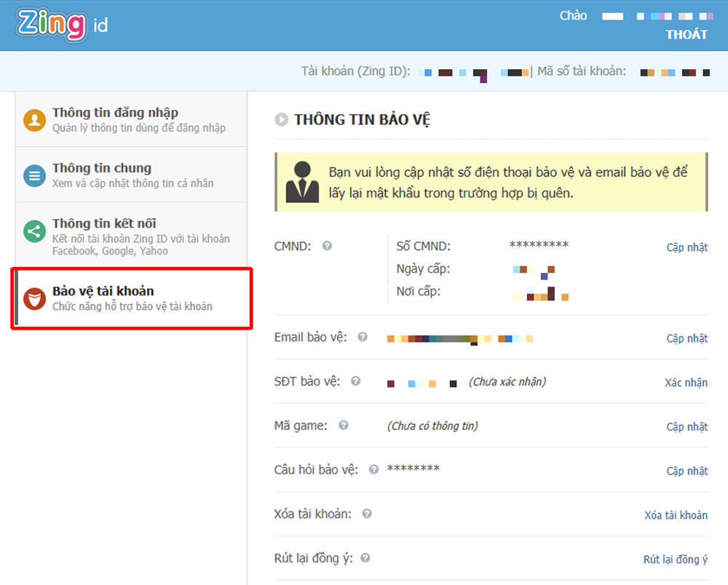
Task: Expand the THÔNG TIN BẢO VỆ header arrow
Action: click(281, 120)
